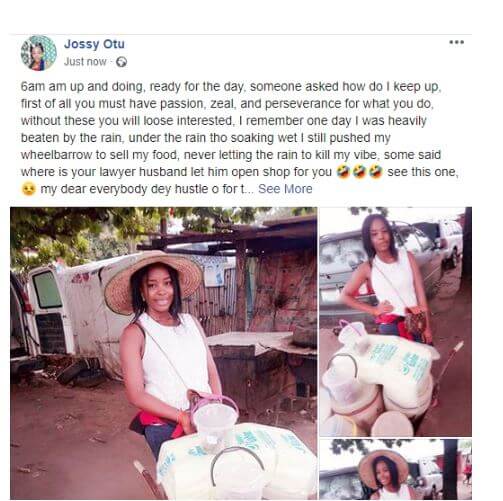Click the globe public audience icon

[121, 62]
